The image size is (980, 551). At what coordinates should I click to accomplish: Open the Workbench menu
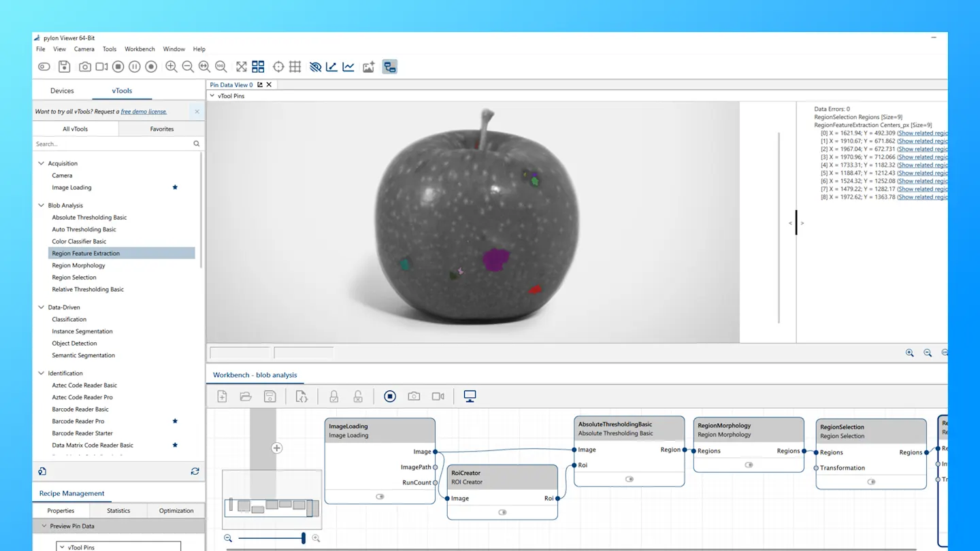point(140,49)
